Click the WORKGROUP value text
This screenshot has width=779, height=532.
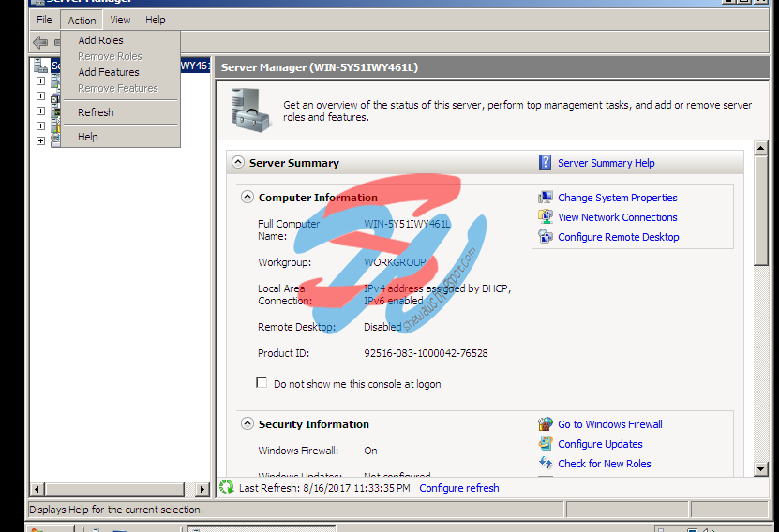click(x=395, y=262)
